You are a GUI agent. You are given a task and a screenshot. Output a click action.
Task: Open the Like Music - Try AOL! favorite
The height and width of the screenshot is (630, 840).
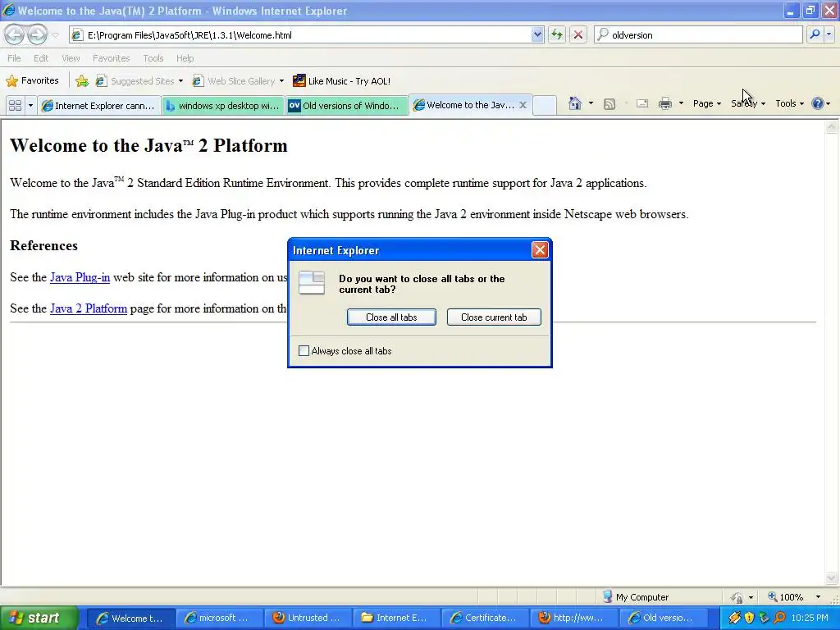point(342,81)
